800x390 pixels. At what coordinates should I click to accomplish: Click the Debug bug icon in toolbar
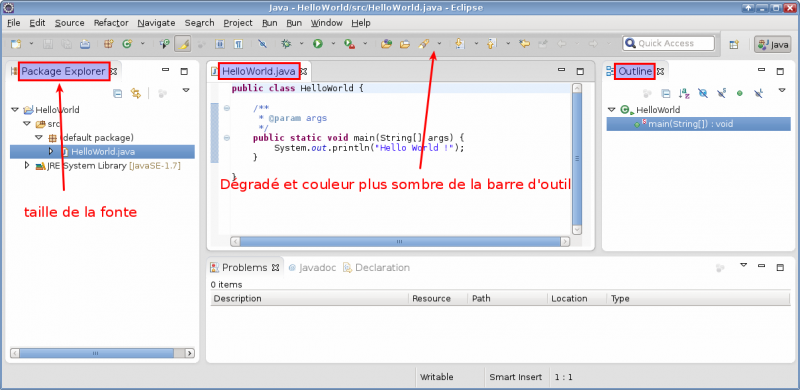tap(286, 44)
